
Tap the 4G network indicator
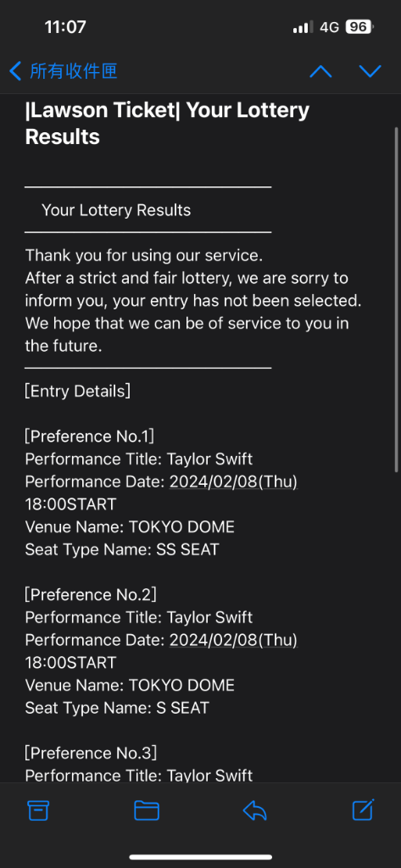(329, 27)
